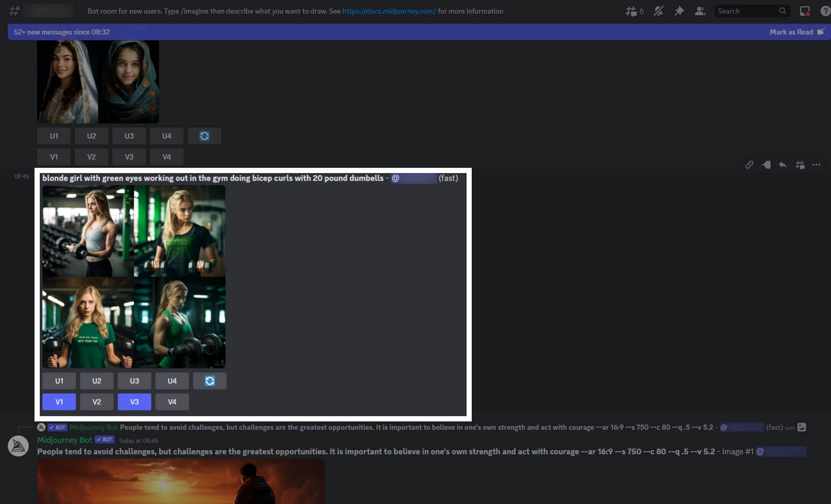
Task: Create thread from the hovered message
Action: pyautogui.click(x=800, y=165)
